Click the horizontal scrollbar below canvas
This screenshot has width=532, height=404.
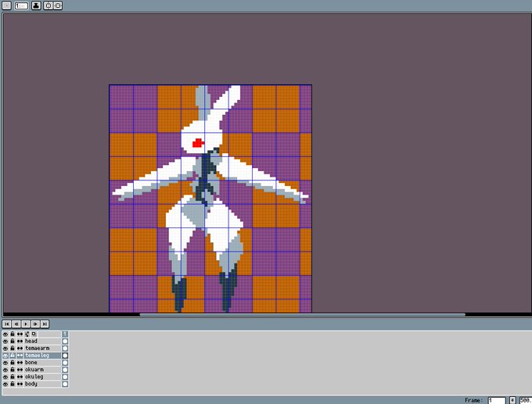(302, 314)
